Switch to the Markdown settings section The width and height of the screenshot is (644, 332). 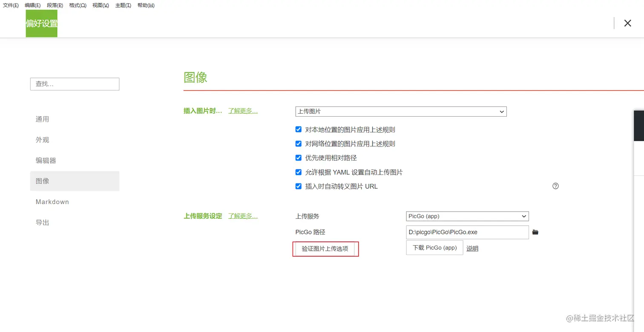(75, 202)
